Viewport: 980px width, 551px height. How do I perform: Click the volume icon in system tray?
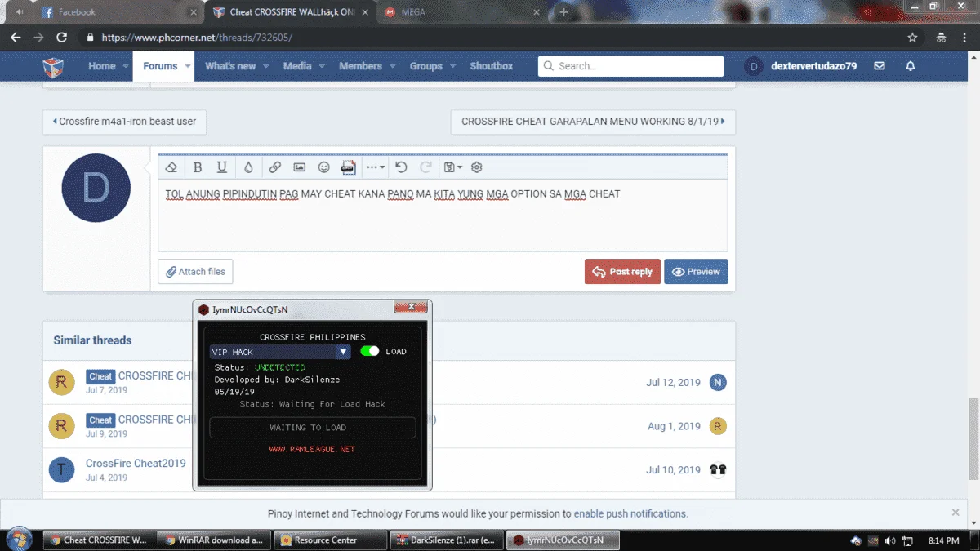pyautogui.click(x=889, y=540)
